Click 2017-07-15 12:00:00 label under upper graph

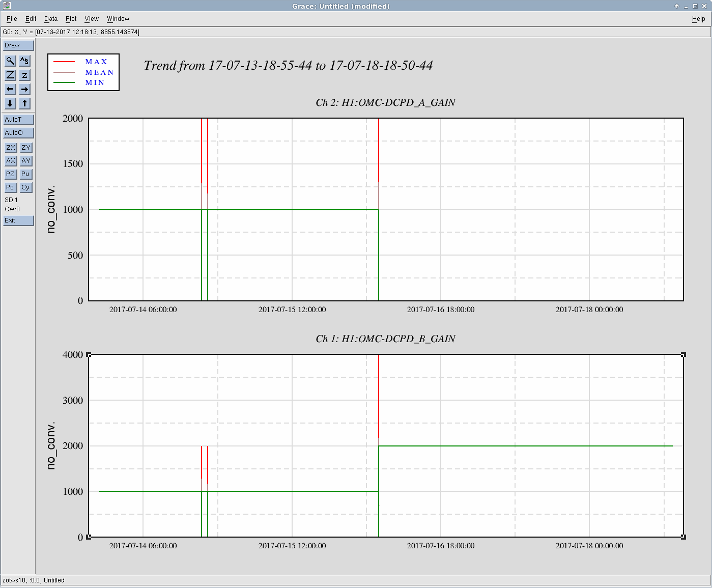tap(292, 310)
